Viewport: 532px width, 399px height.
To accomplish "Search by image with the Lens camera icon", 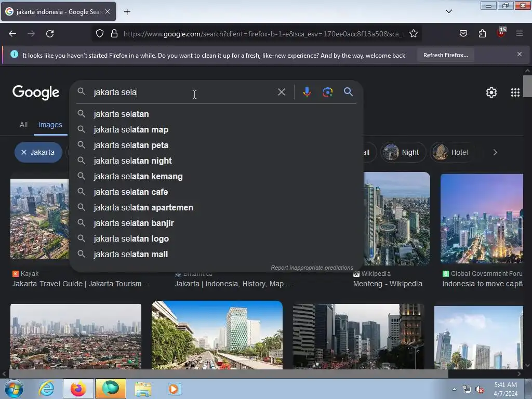I will pyautogui.click(x=327, y=92).
